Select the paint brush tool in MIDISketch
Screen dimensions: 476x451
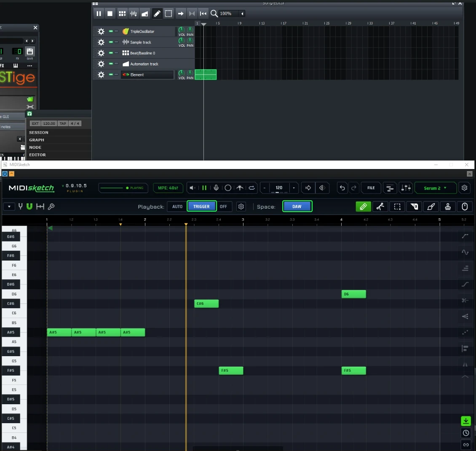pos(431,207)
